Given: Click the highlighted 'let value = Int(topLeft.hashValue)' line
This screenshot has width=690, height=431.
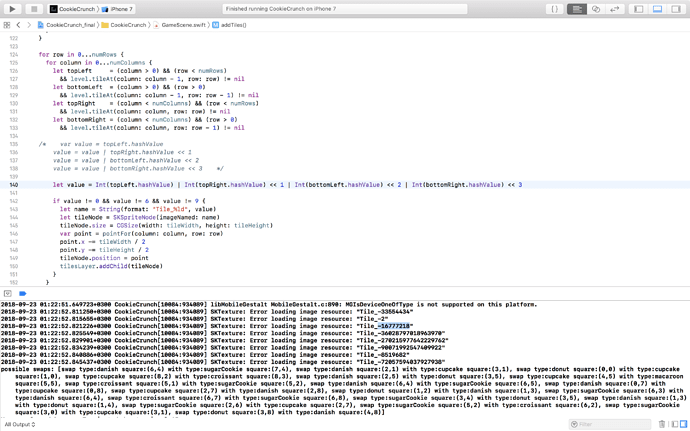Looking at the screenshot, I should (287, 185).
